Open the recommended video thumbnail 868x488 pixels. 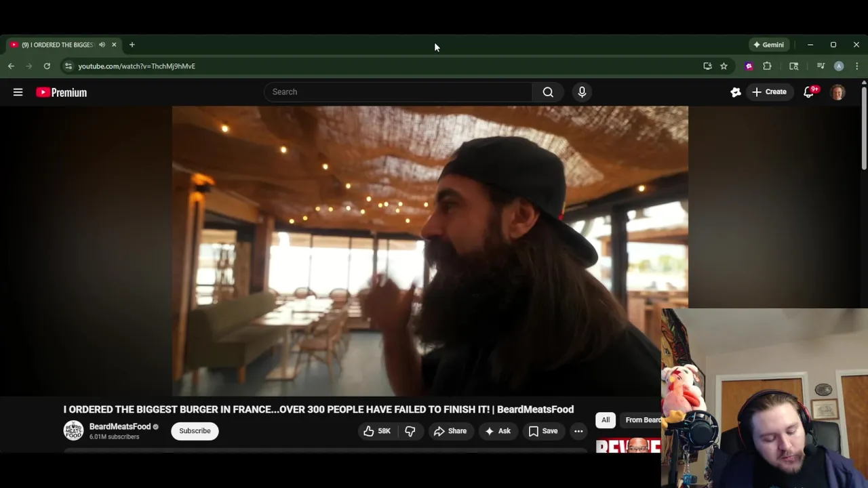[x=629, y=446]
